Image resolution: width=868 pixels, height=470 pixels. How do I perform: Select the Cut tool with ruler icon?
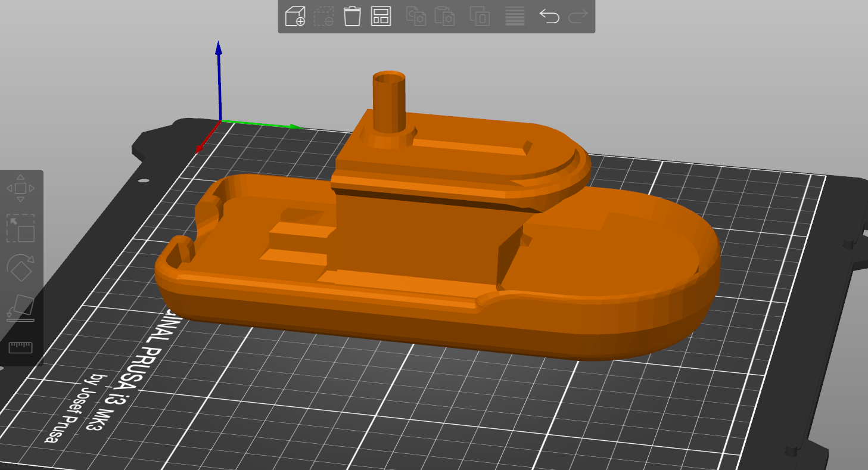20,347
